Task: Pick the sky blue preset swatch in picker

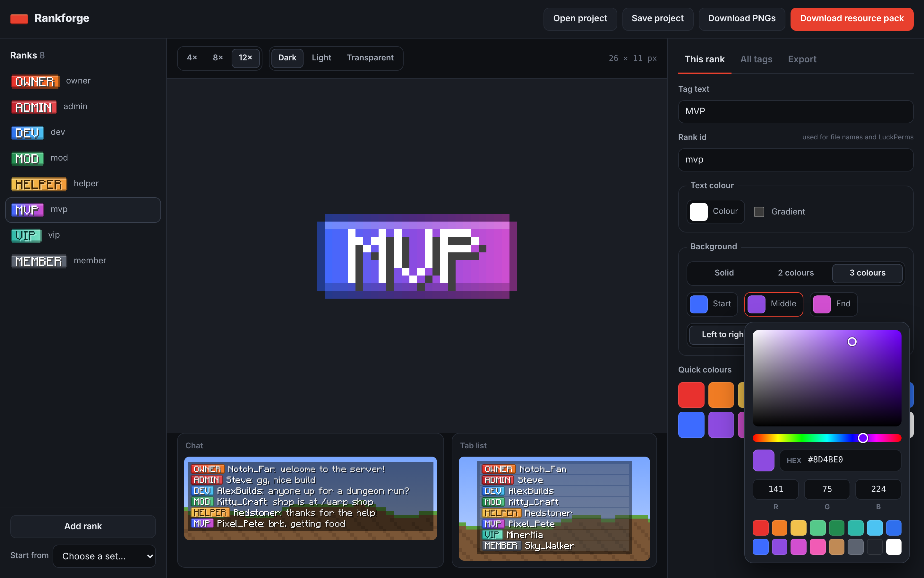Action: pyautogui.click(x=874, y=528)
